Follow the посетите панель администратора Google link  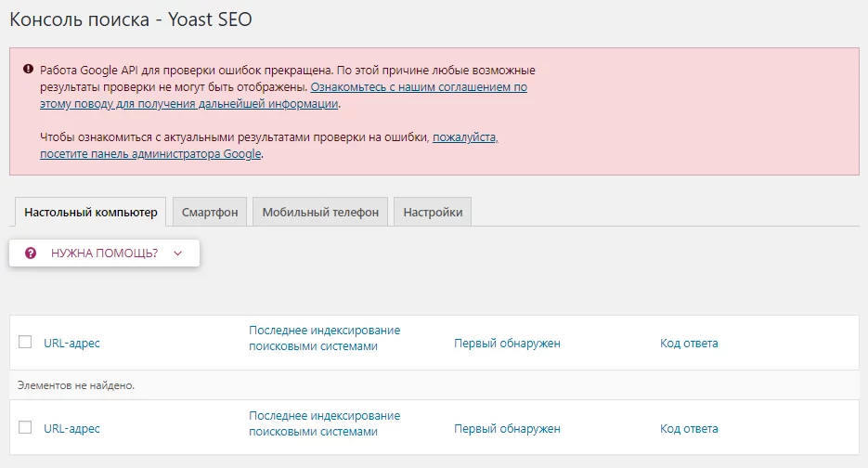[x=269, y=146]
